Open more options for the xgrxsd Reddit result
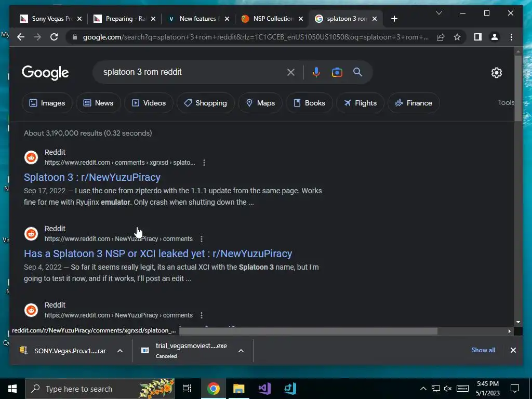 tap(204, 163)
